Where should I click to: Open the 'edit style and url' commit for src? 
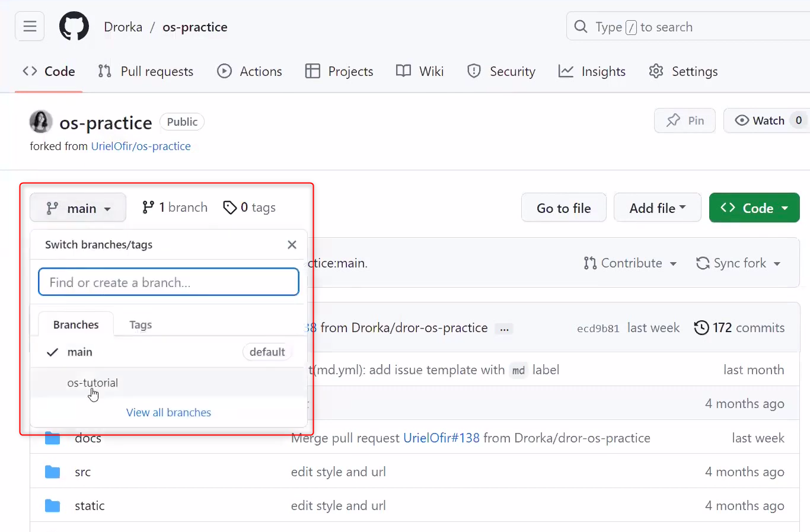pos(339,472)
